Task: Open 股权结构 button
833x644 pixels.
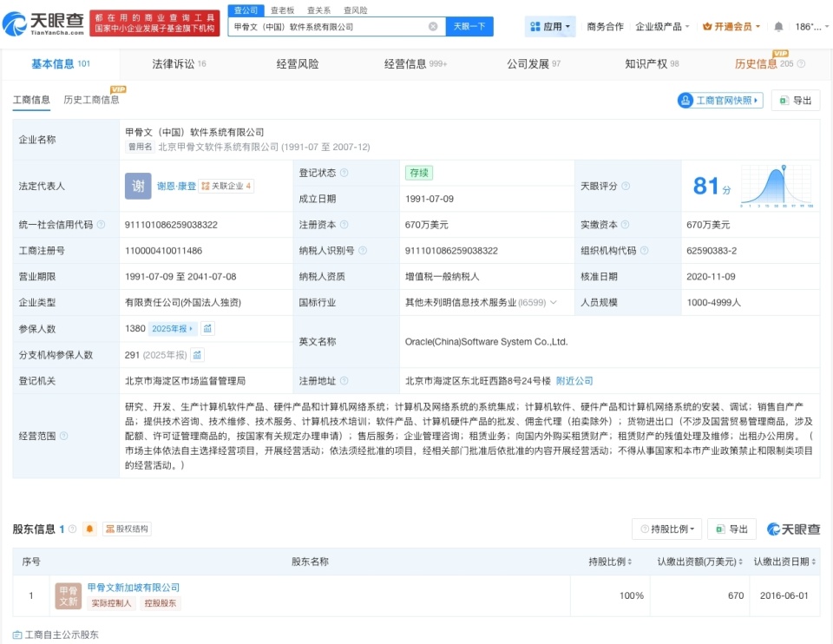Action: pos(127,529)
